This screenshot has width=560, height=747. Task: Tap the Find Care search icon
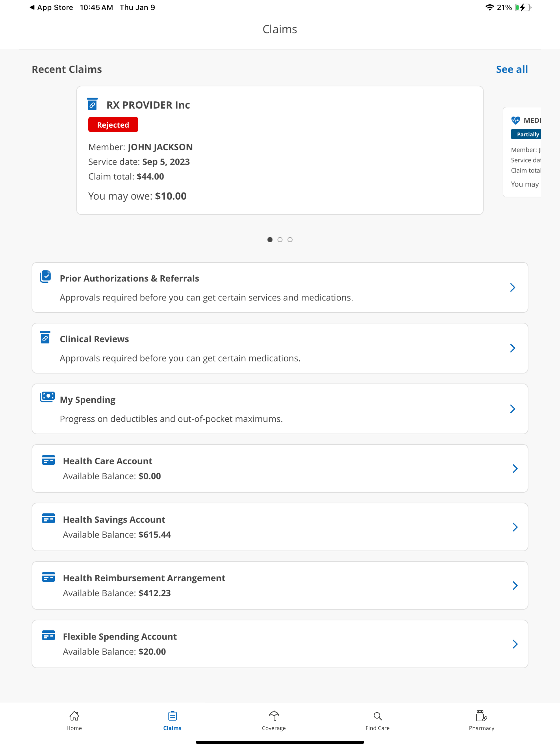377,716
